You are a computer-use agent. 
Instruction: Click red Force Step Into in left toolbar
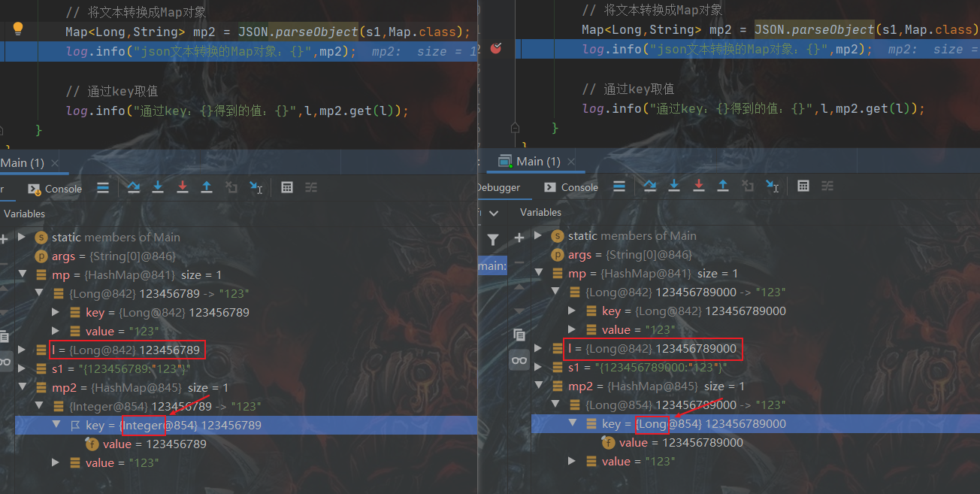[182, 187]
